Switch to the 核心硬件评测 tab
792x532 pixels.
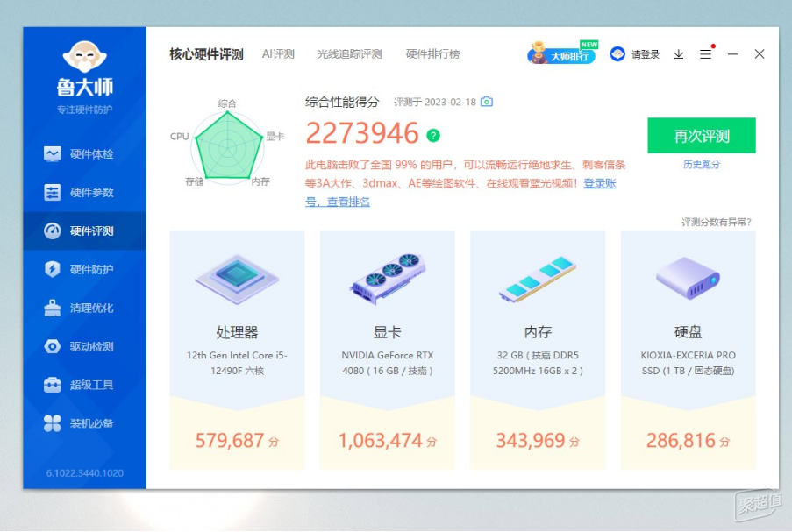pos(206,54)
